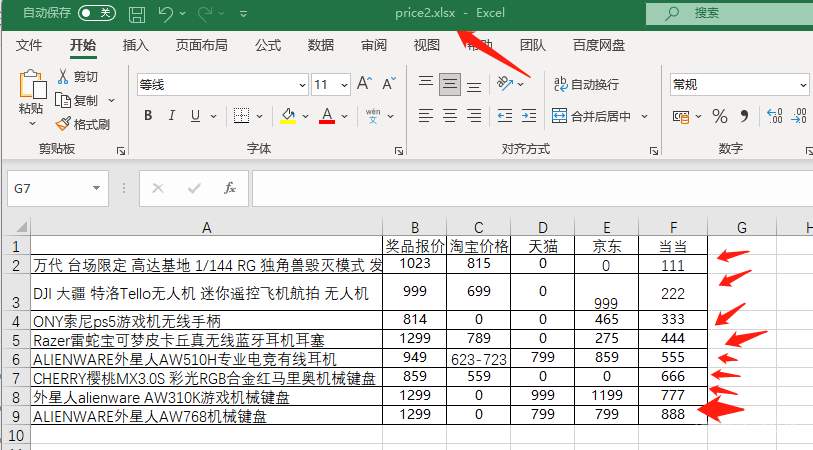Open the font name dropdown 等线

click(302, 85)
